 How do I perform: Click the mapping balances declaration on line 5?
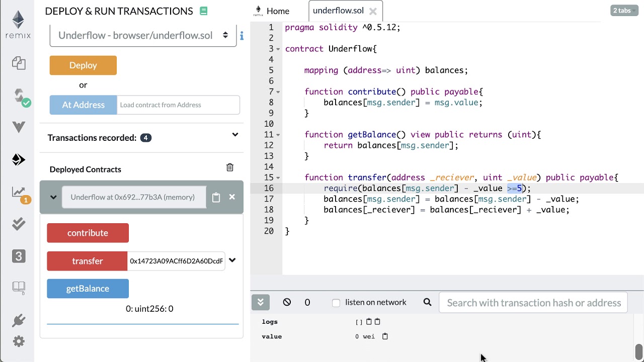point(386,70)
